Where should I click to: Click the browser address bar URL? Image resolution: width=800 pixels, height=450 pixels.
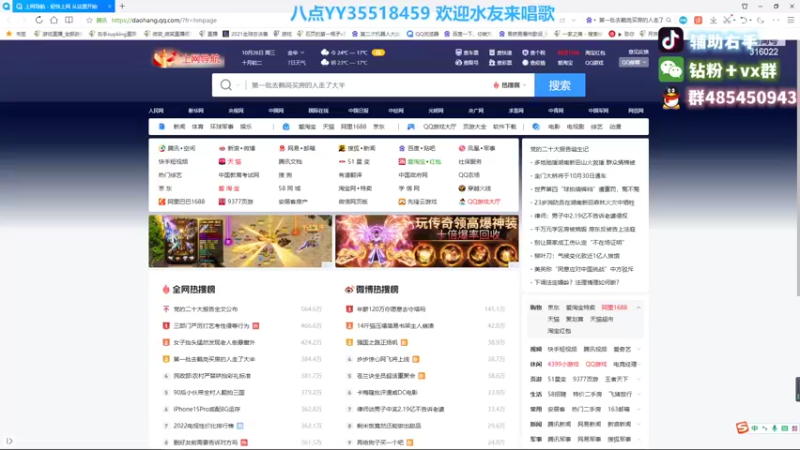[164, 20]
